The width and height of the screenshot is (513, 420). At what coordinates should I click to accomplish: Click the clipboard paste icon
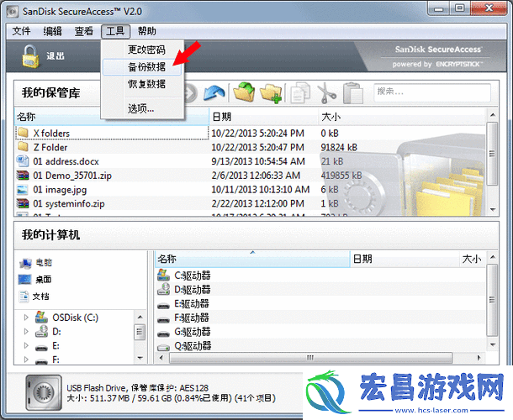[352, 93]
